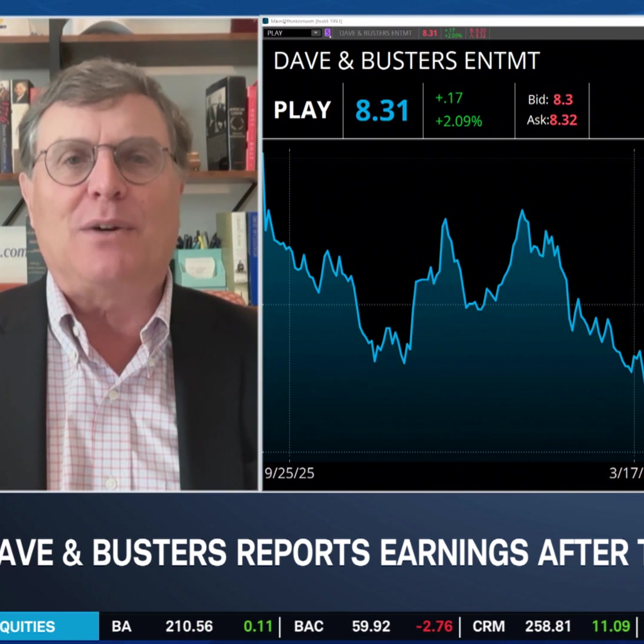Image resolution: width=644 pixels, height=644 pixels.
Task: Click the Bid 8.3 value
Action: (x=563, y=99)
